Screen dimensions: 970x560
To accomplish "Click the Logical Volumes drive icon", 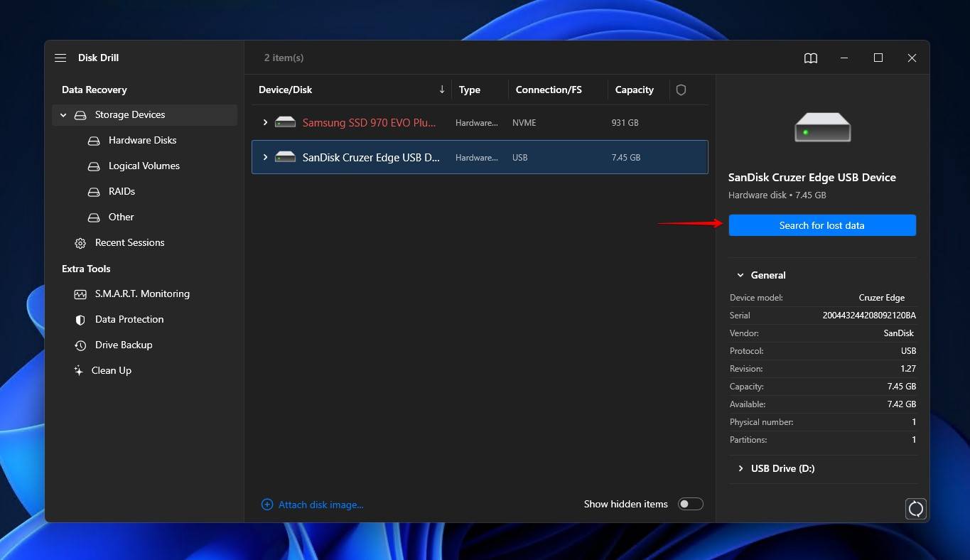I will 94,166.
